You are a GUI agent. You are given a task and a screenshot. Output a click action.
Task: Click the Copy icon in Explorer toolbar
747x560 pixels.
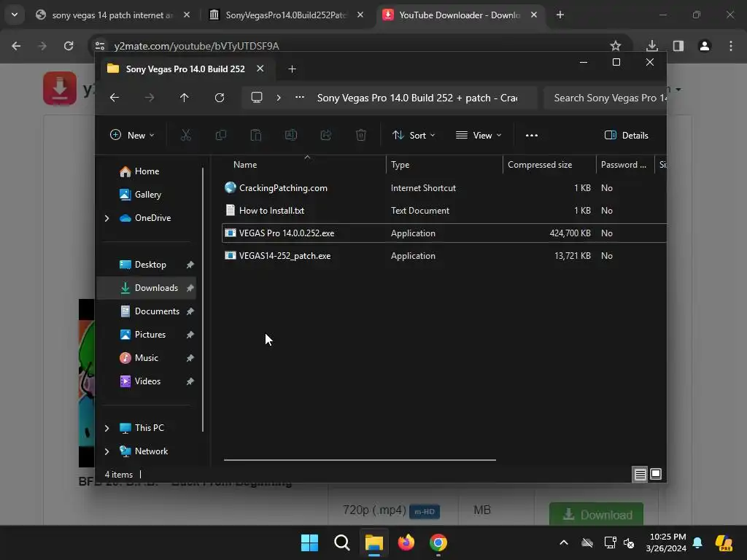pyautogui.click(x=220, y=135)
